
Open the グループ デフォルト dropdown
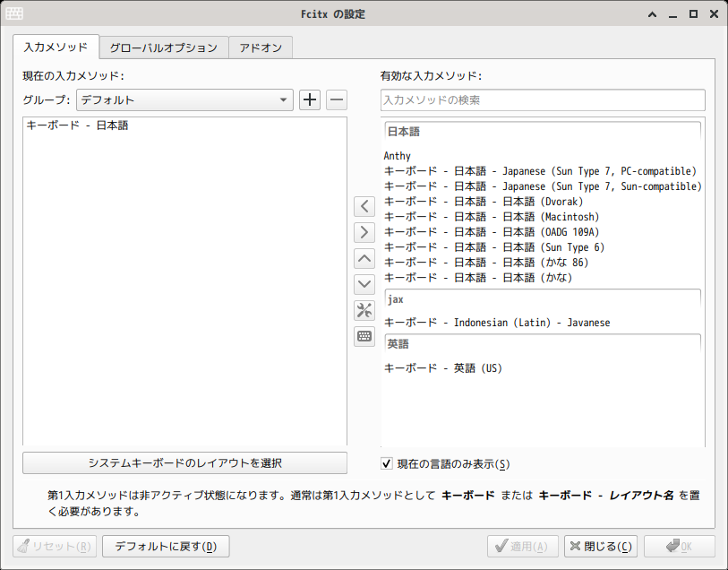click(184, 99)
